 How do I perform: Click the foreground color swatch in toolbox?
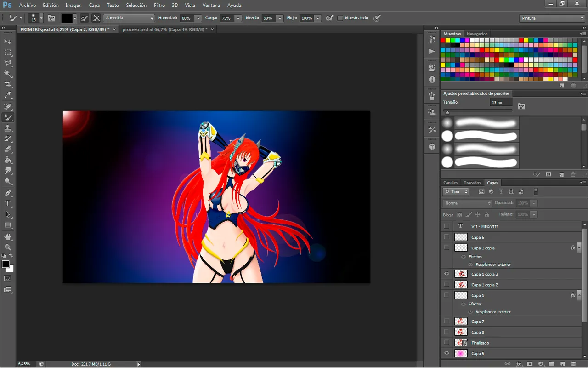[6, 264]
